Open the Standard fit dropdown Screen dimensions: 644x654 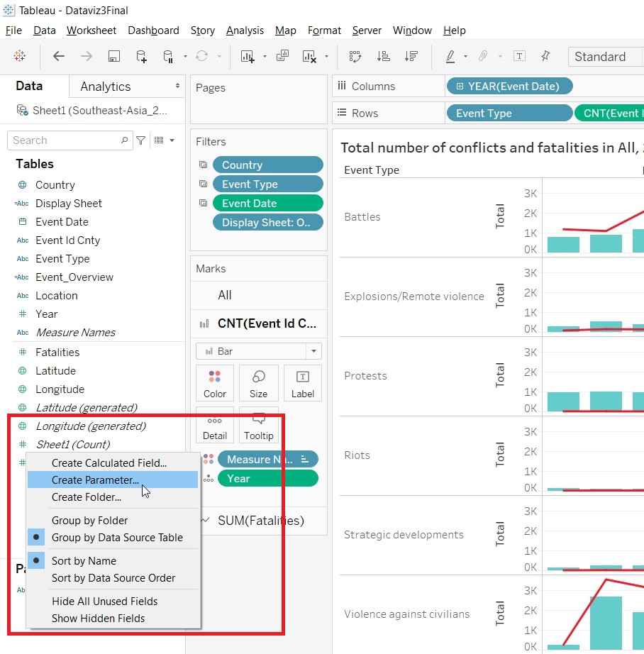point(605,57)
